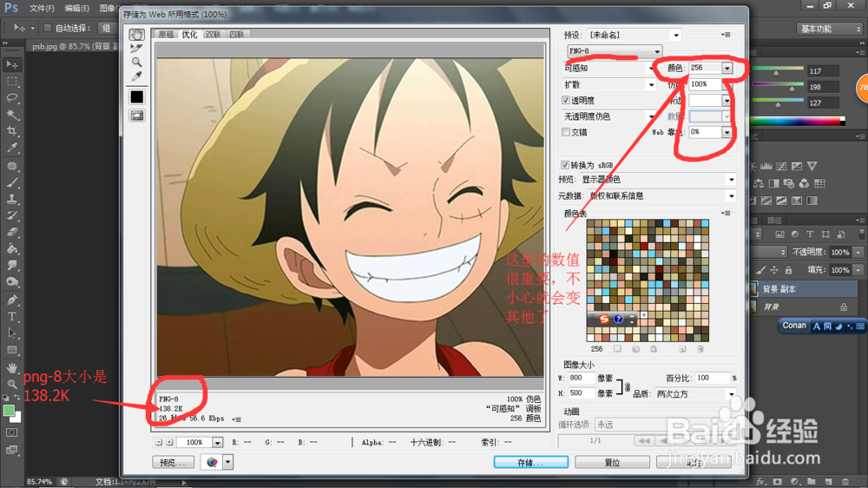Viewport: 868px width, 488px height.
Task: Select the Clone Stamp tool
Action: (11, 199)
